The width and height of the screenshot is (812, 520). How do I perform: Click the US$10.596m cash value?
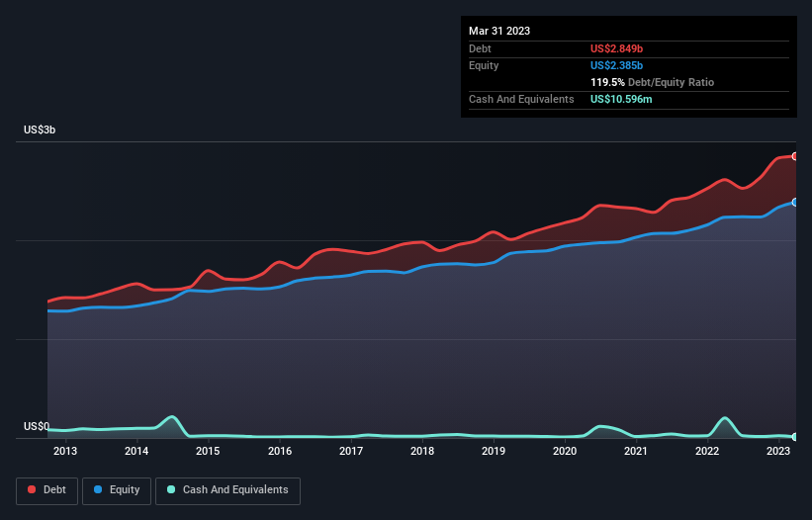tap(621, 99)
